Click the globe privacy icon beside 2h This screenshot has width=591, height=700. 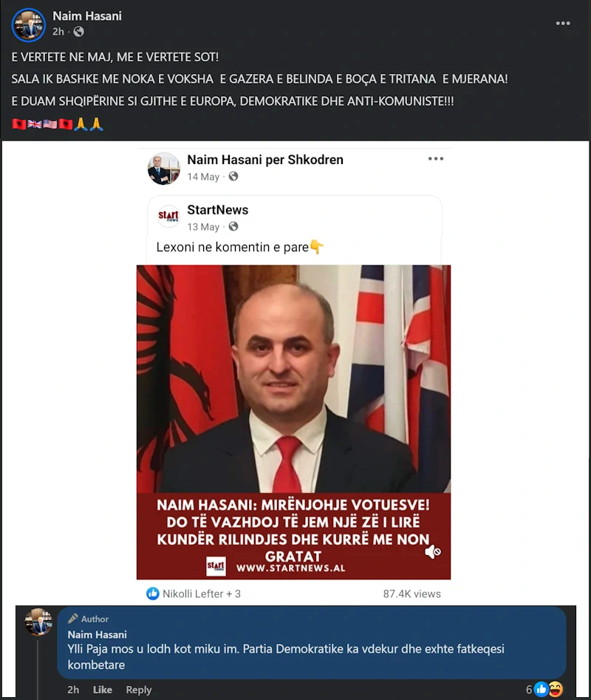[x=78, y=32]
